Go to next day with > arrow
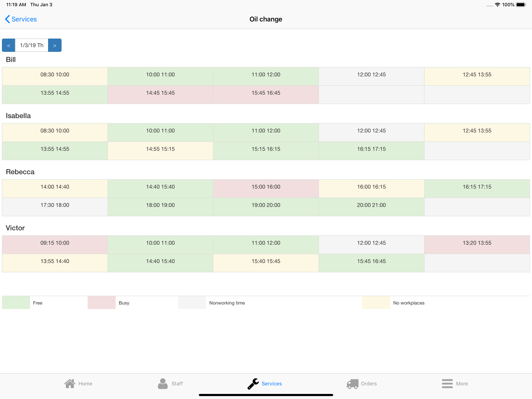 coord(55,45)
